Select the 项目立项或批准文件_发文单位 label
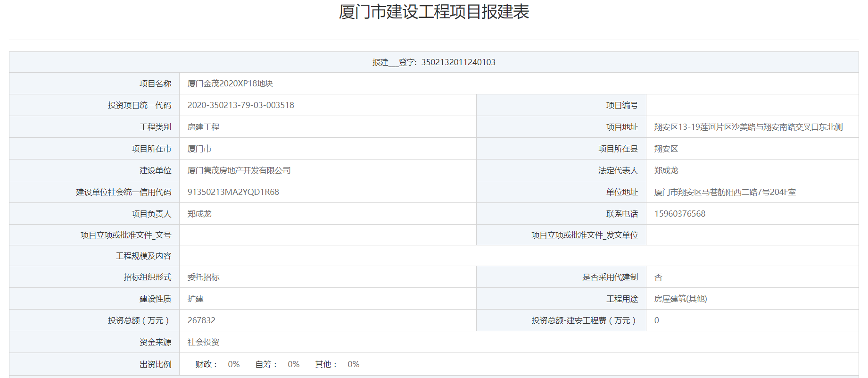Image resolution: width=868 pixels, height=378 pixels. point(585,235)
